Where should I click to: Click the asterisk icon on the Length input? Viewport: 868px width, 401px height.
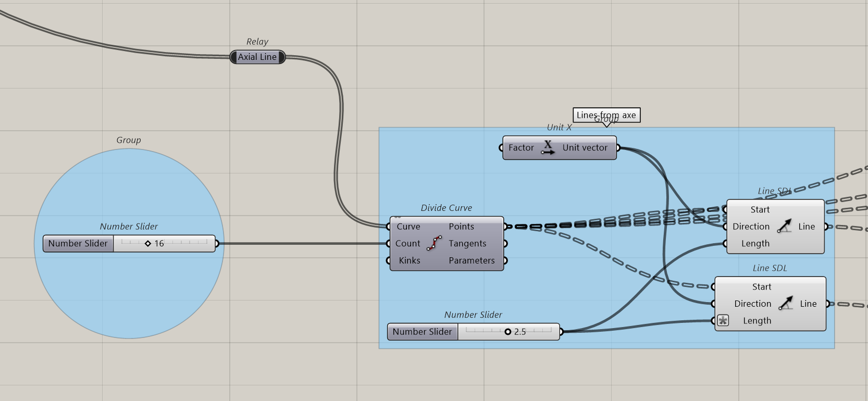click(723, 321)
